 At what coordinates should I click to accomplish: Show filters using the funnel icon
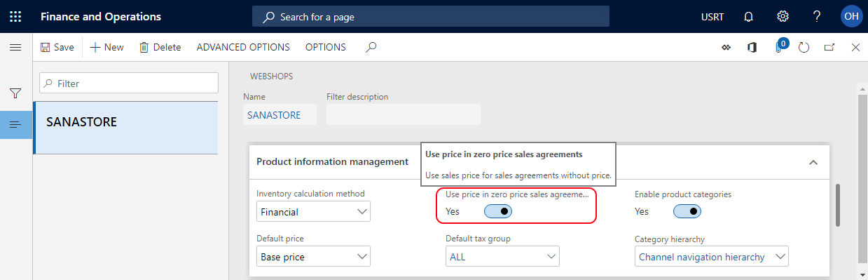[x=15, y=93]
